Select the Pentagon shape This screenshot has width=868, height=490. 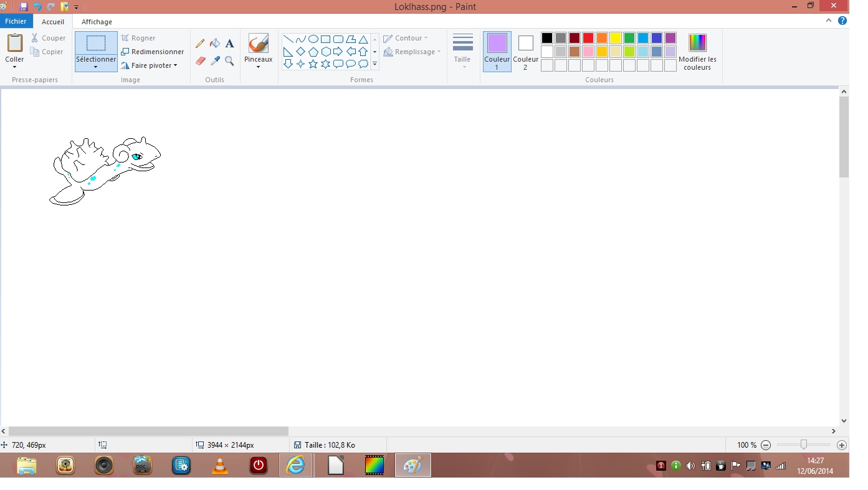click(313, 52)
